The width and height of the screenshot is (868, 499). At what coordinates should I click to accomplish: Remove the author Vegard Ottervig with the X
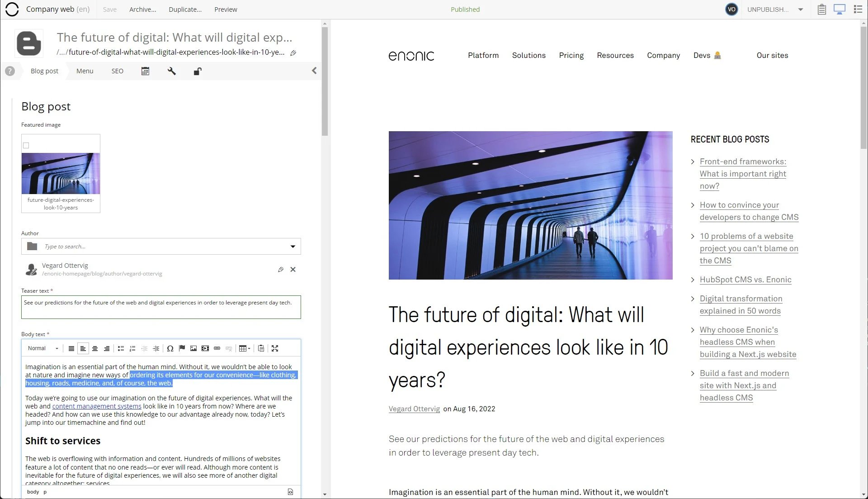(x=293, y=269)
